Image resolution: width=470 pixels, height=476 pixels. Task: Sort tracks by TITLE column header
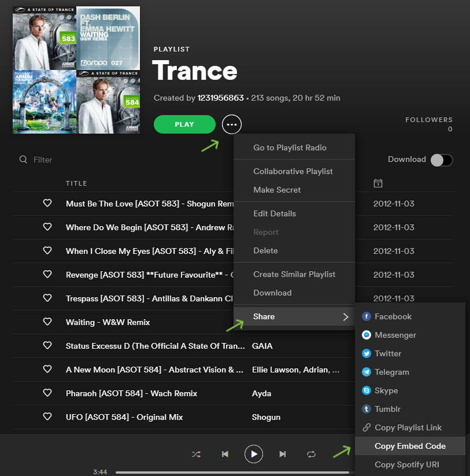76,183
